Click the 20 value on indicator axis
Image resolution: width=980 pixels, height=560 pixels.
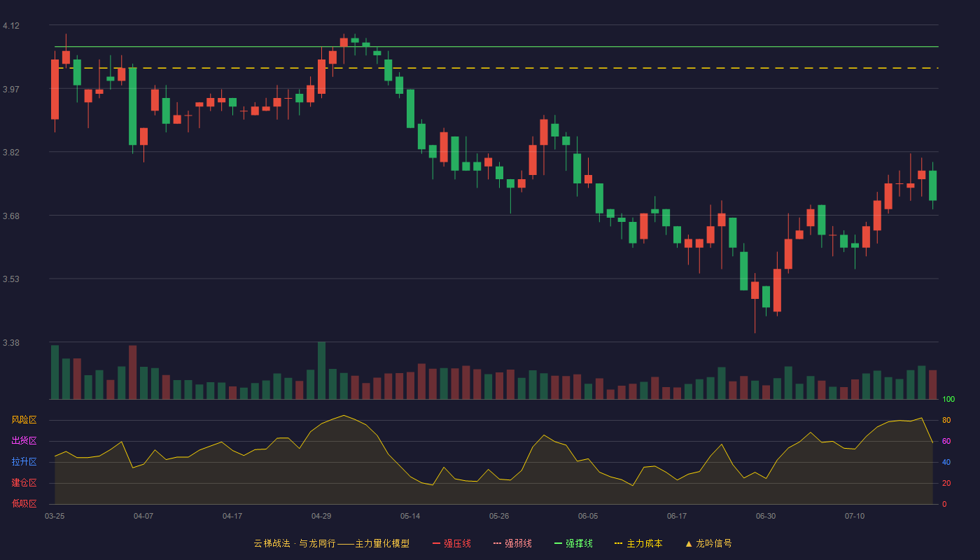click(x=946, y=483)
